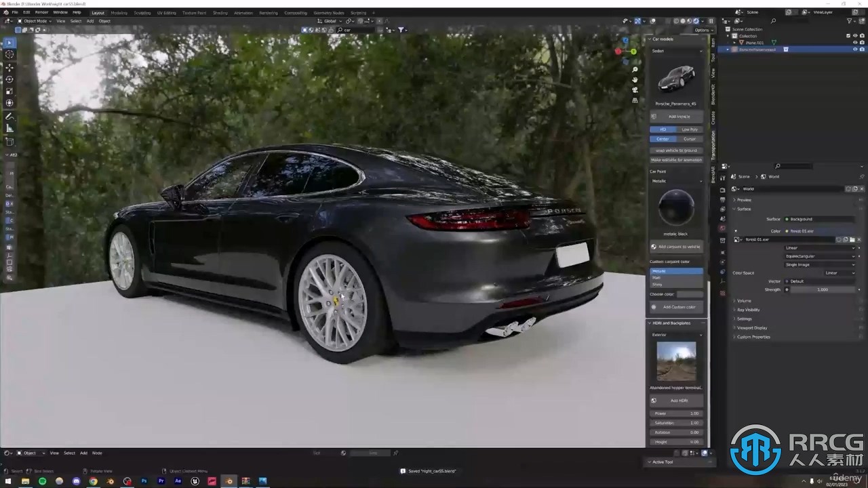Screen dimensions: 868x488
Task: Select the Add Cube tool
Action: [9, 142]
